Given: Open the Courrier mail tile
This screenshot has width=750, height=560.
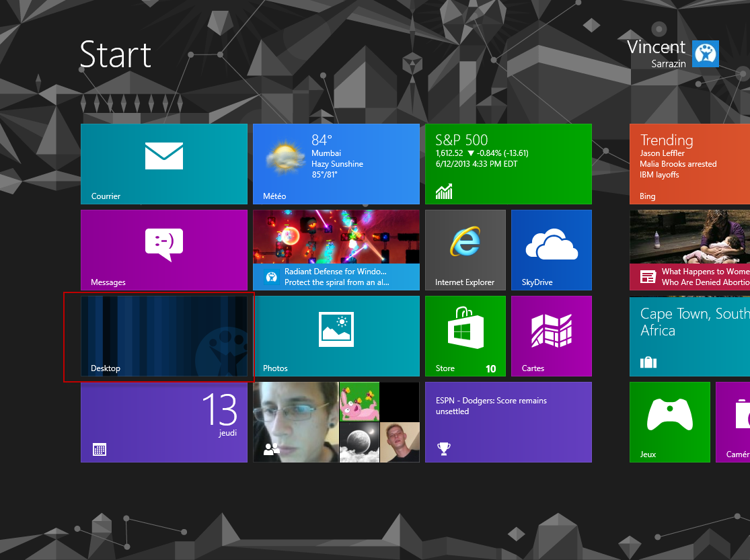Looking at the screenshot, I should coord(164,163).
